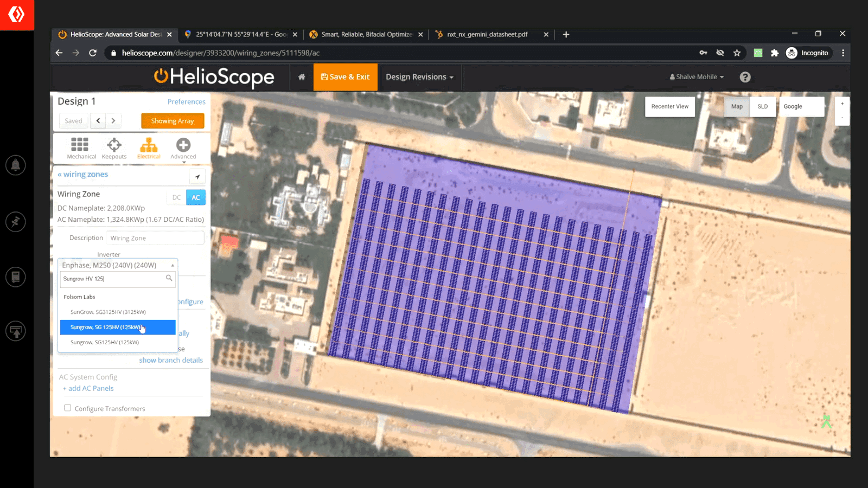Viewport: 868px width, 488px height.
Task: Expand the Design Revisions dropdown
Action: pyautogui.click(x=419, y=77)
